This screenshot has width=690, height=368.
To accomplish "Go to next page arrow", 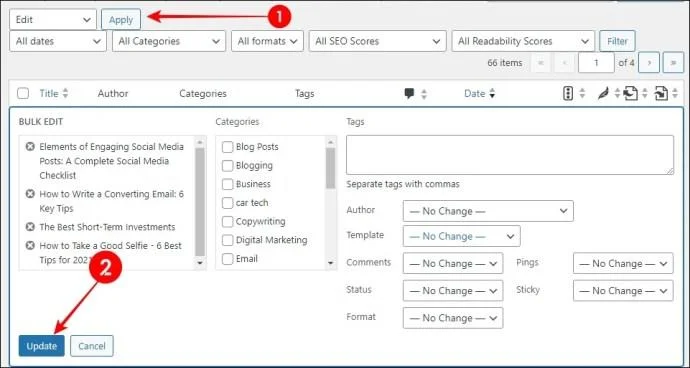I will (x=649, y=63).
